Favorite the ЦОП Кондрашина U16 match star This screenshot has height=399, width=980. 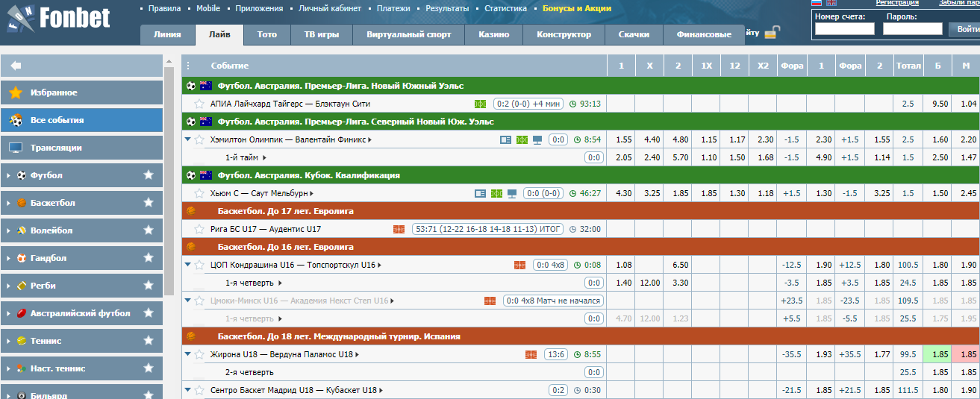coord(199,265)
